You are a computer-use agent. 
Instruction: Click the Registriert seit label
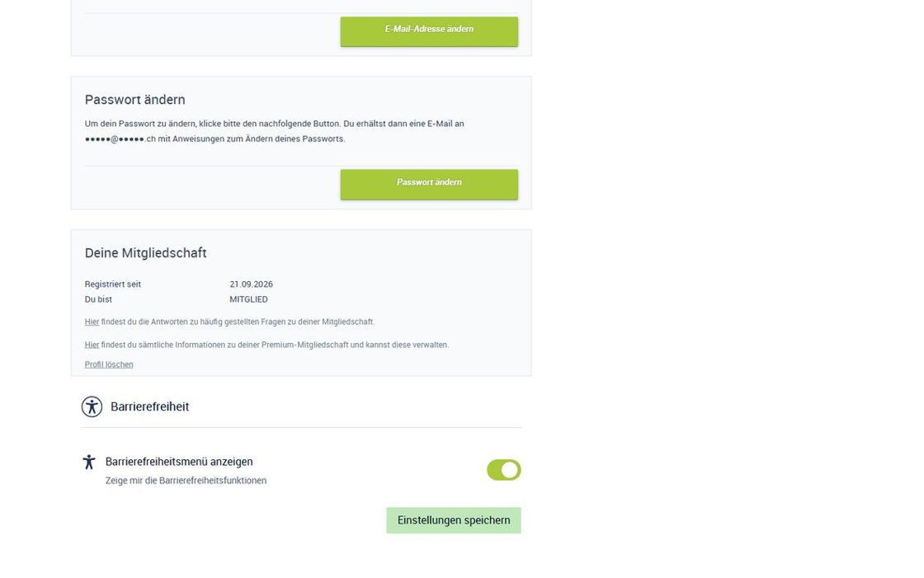coord(112,284)
